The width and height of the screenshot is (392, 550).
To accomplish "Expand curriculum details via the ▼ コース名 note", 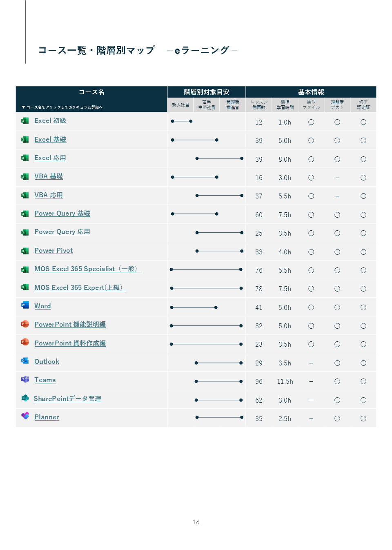I will pos(63,107).
